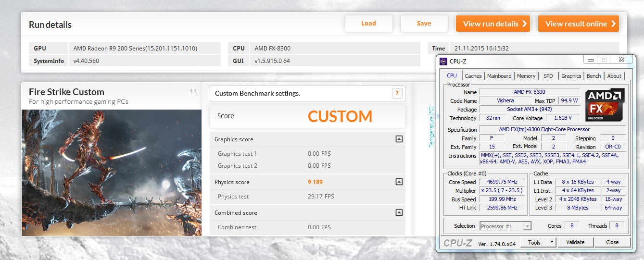
Task: Click the Level 3 8 MBytes field
Action: pos(578,208)
